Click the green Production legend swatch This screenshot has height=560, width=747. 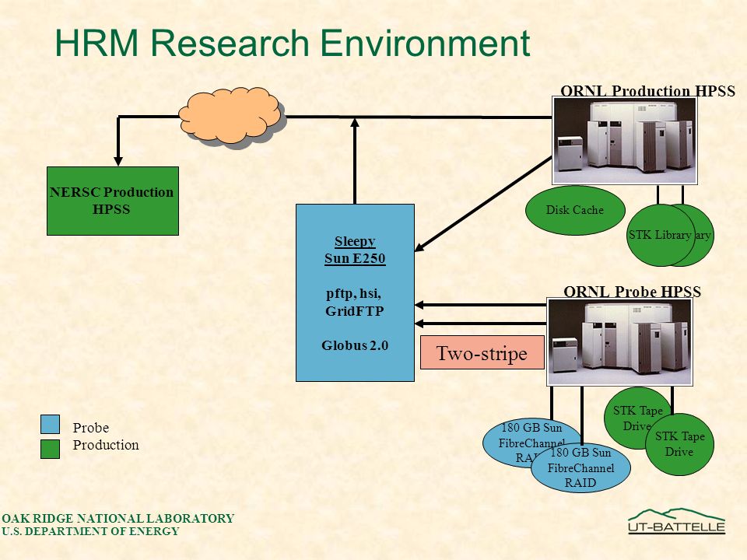(50, 449)
